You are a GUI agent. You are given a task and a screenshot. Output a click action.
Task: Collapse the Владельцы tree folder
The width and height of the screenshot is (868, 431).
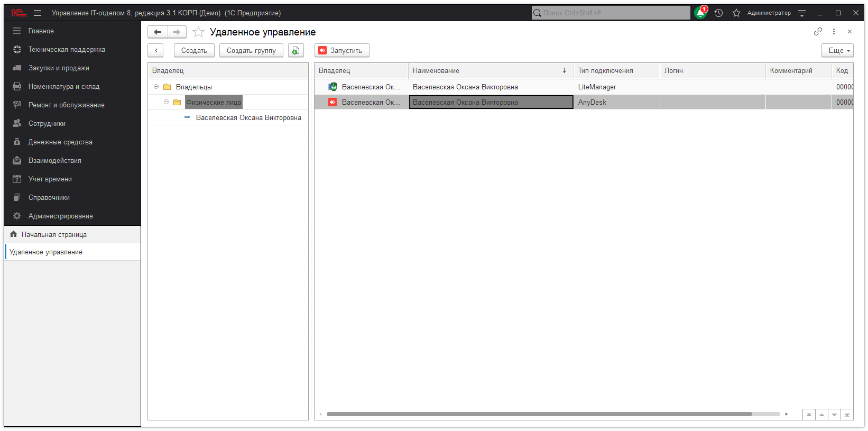coord(156,87)
